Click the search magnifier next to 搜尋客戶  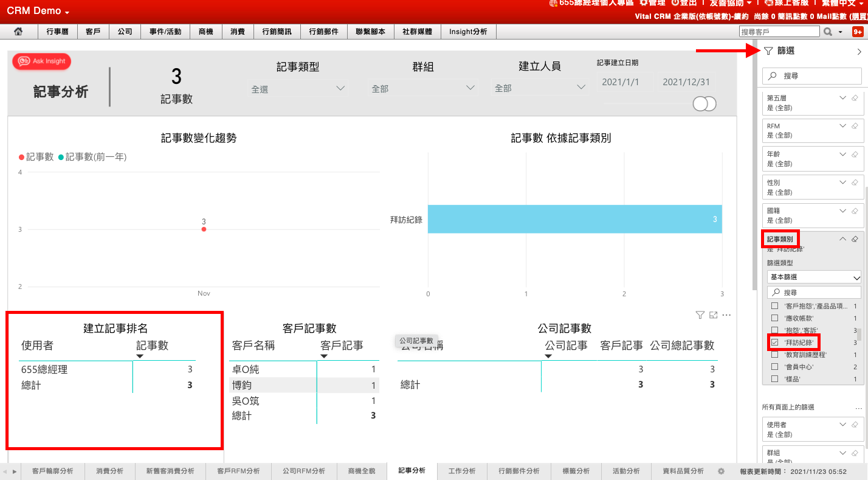pos(827,32)
